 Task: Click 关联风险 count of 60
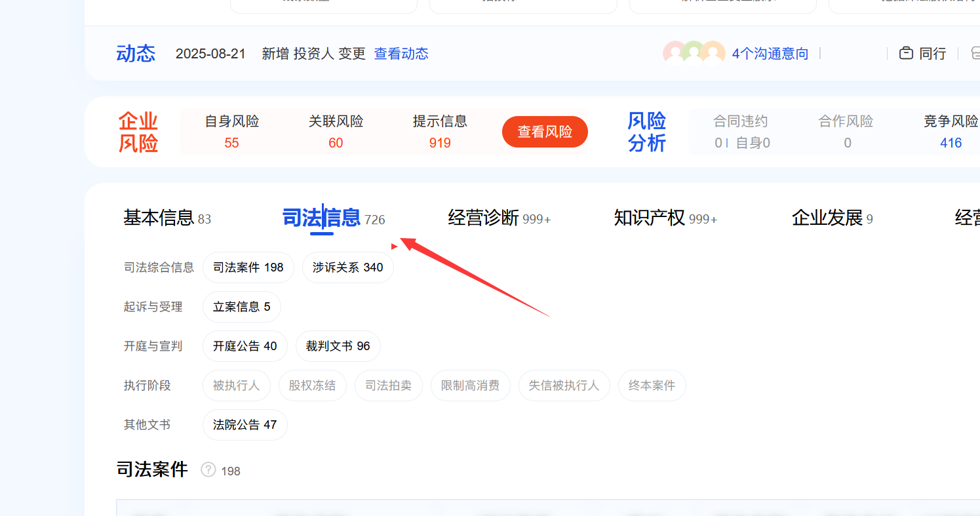336,143
